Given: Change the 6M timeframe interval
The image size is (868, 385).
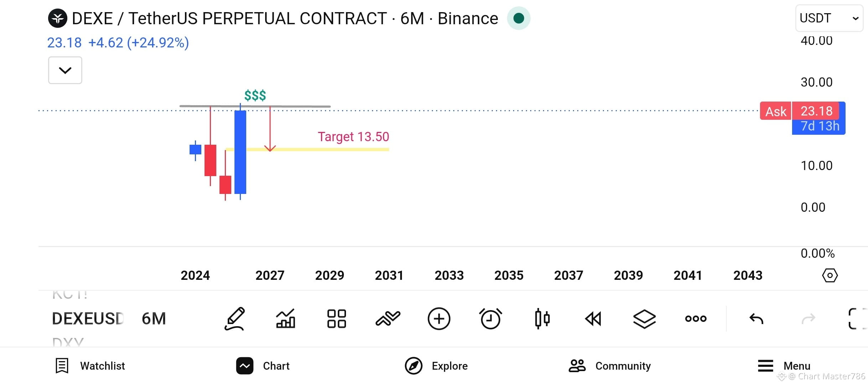Looking at the screenshot, I should (154, 318).
